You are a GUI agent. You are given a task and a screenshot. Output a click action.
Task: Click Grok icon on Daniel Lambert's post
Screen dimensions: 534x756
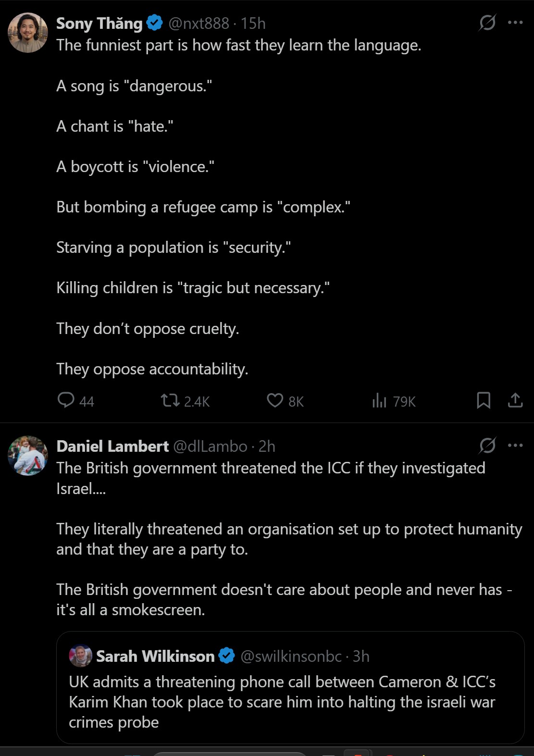coord(487,446)
